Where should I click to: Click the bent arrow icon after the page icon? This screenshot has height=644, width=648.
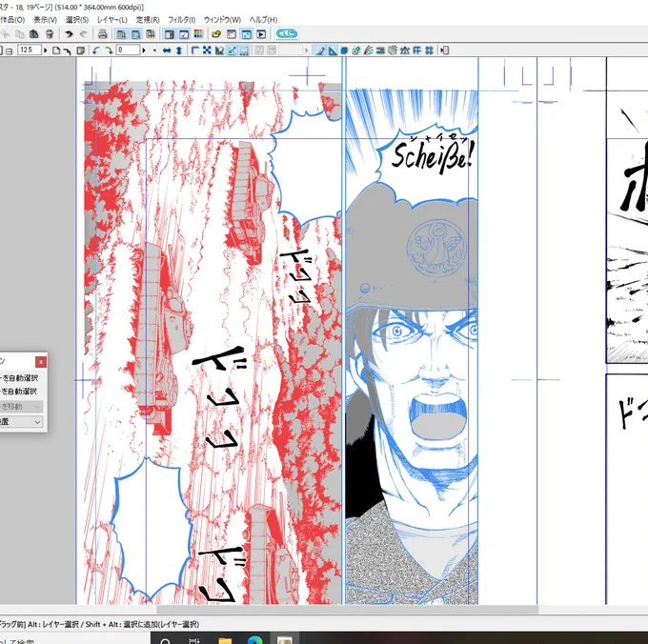(67, 50)
